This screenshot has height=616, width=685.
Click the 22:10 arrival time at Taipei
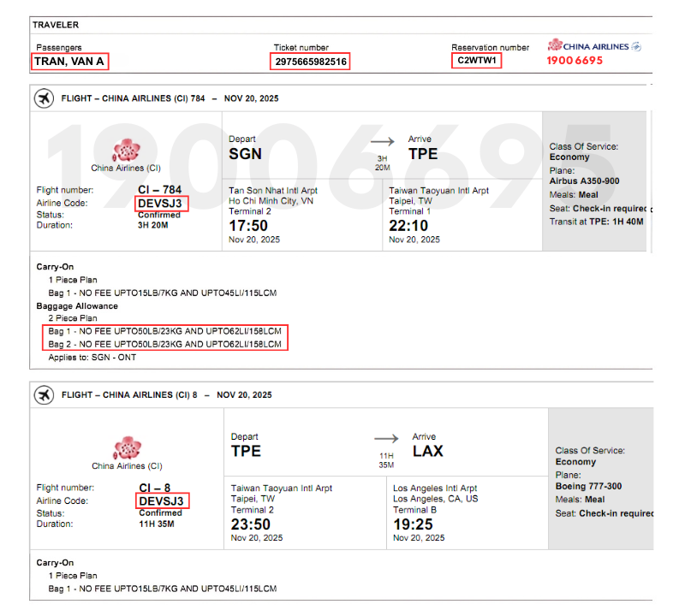coord(408,226)
